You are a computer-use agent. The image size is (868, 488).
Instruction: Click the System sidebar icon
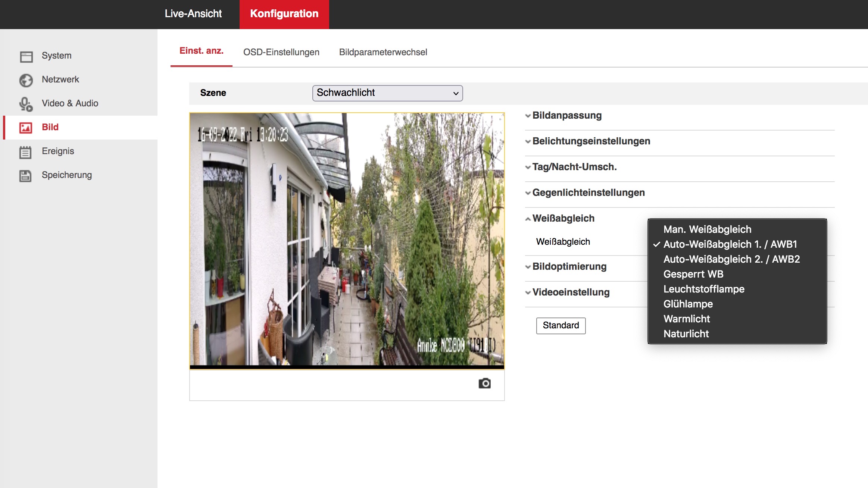pyautogui.click(x=26, y=56)
